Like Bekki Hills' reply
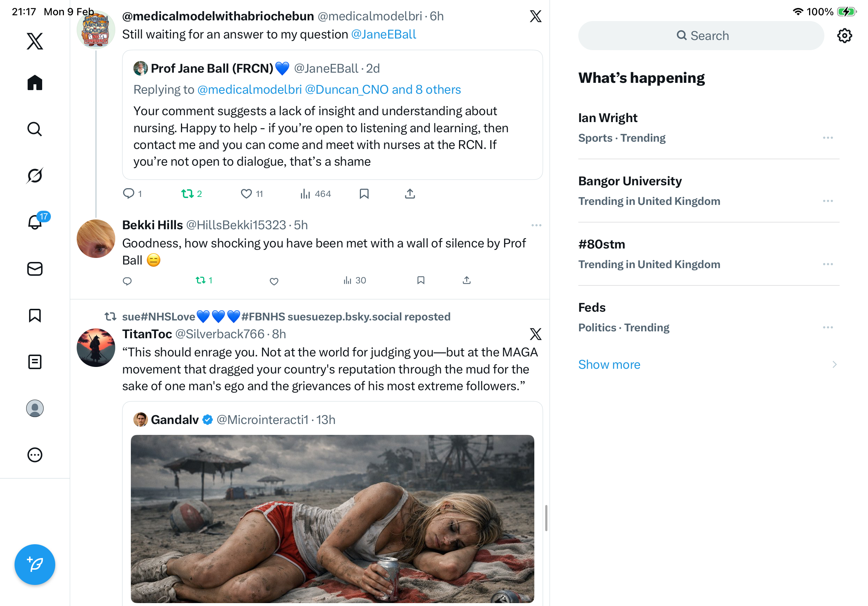Screen dimensions: 868x606 click(x=274, y=281)
